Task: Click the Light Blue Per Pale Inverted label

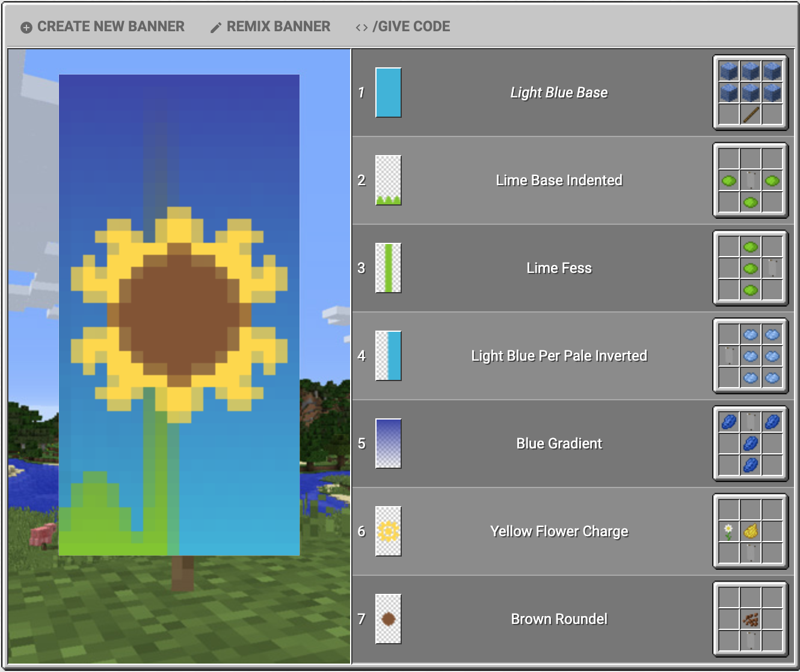Action: click(x=559, y=356)
